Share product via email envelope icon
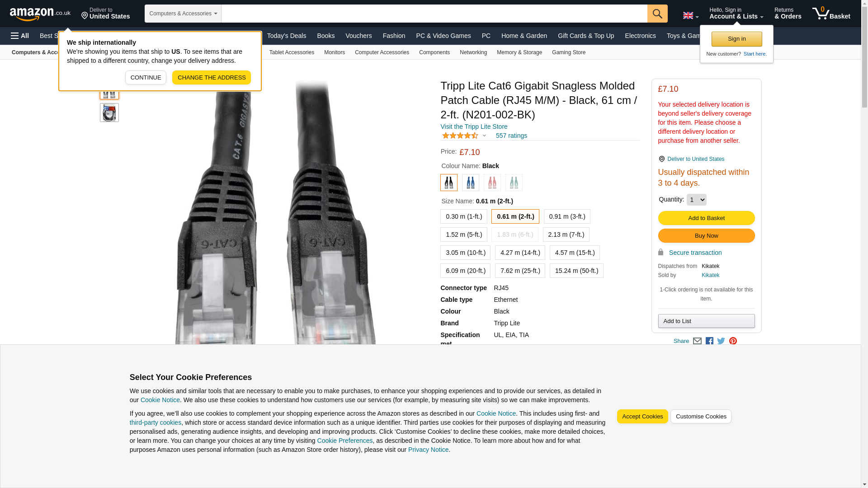The image size is (868, 488). coord(697,341)
